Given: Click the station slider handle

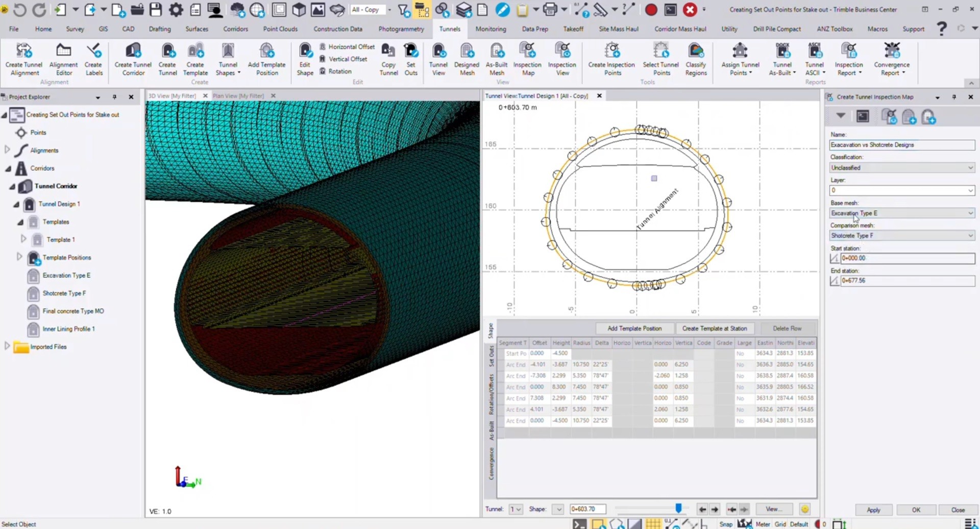Looking at the screenshot, I should pos(678,508).
